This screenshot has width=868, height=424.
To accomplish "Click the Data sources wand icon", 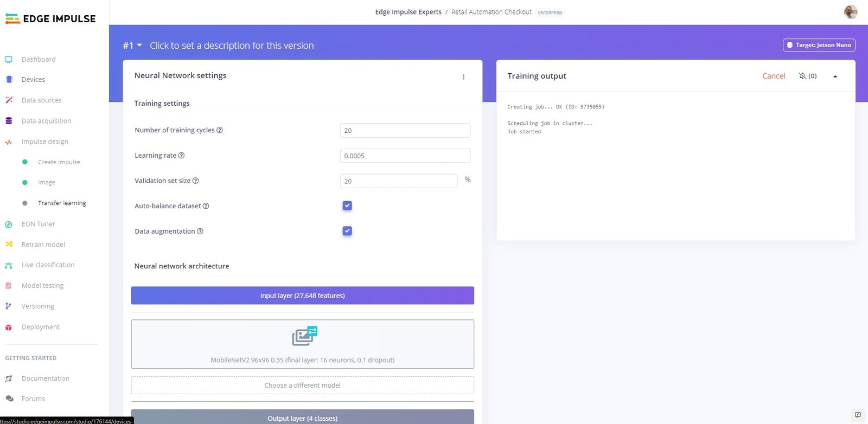I will click(x=9, y=100).
